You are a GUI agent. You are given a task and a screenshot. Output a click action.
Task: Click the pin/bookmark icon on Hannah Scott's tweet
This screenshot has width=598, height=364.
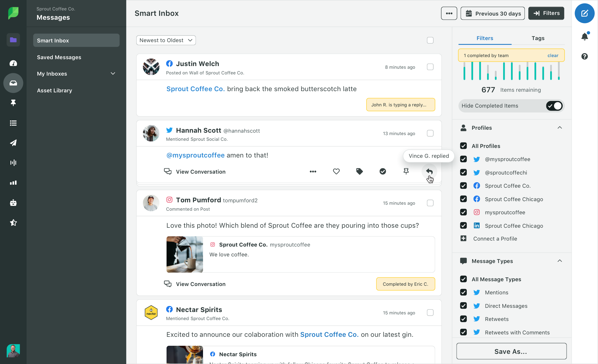[x=406, y=171]
